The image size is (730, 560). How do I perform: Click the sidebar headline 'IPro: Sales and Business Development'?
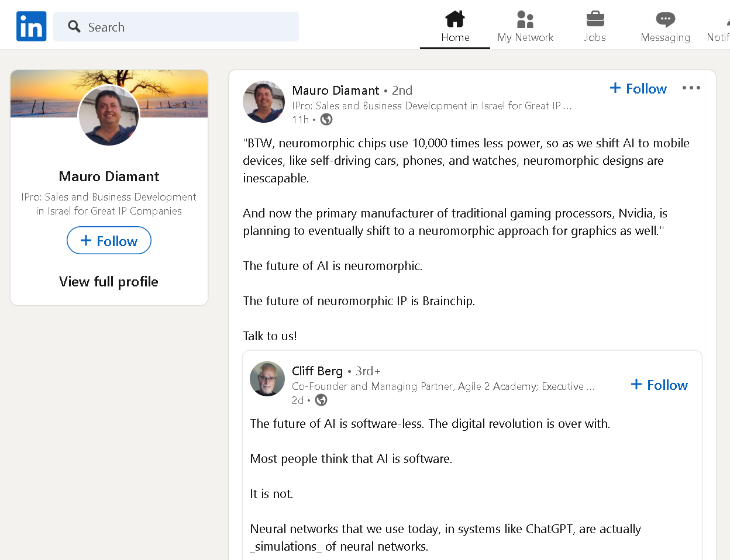(109, 197)
